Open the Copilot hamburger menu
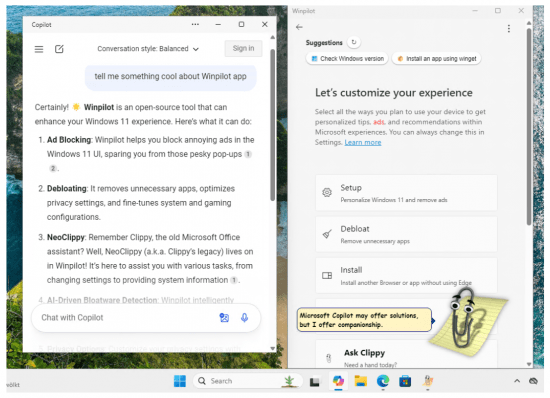The height and width of the screenshot is (398, 550). tap(39, 49)
